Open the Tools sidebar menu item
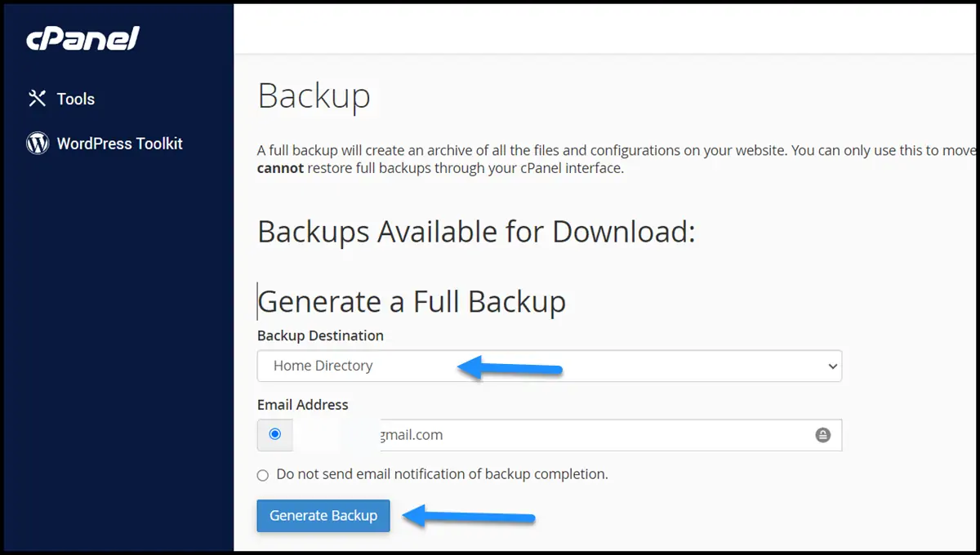 (75, 99)
